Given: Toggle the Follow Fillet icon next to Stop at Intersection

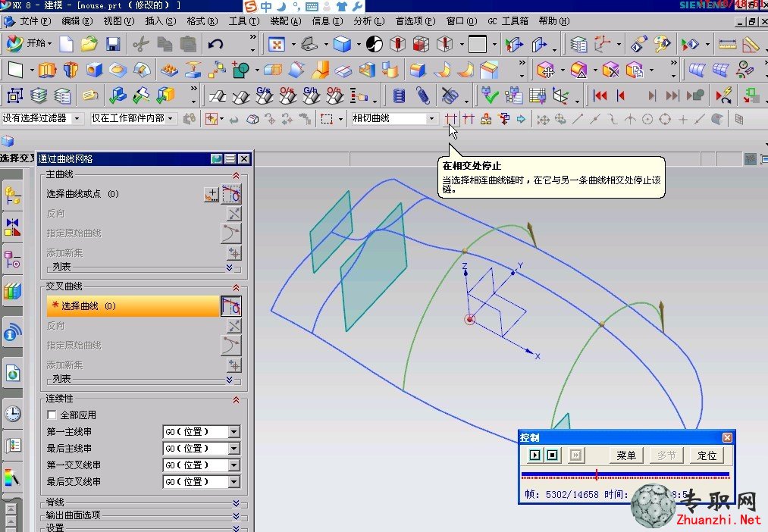Looking at the screenshot, I should 469,119.
